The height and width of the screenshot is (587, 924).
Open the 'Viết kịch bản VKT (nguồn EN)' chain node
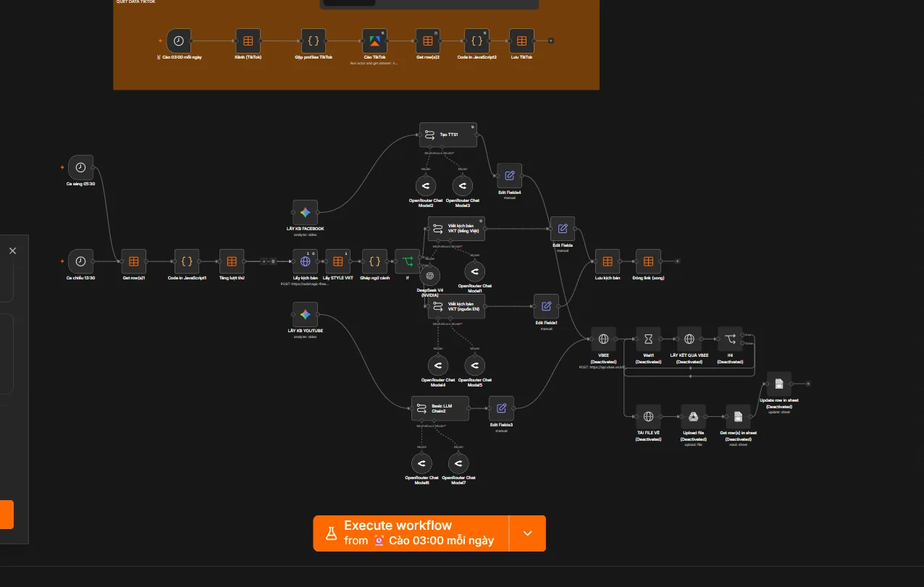tap(456, 306)
